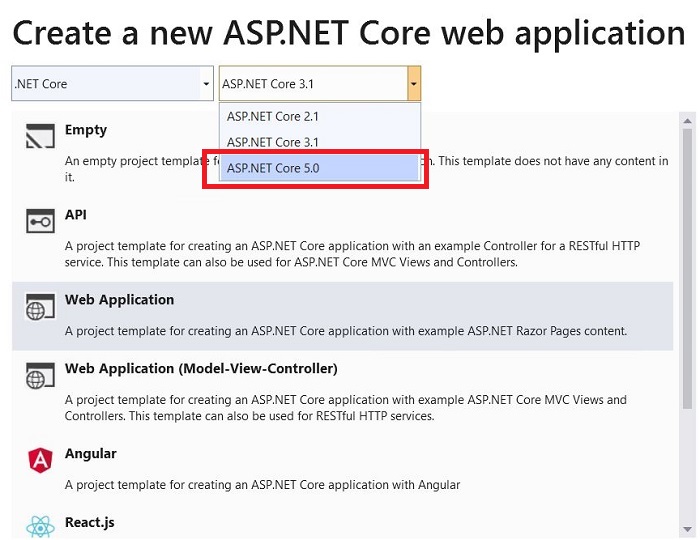Click the React.js atom icon

tap(40, 527)
